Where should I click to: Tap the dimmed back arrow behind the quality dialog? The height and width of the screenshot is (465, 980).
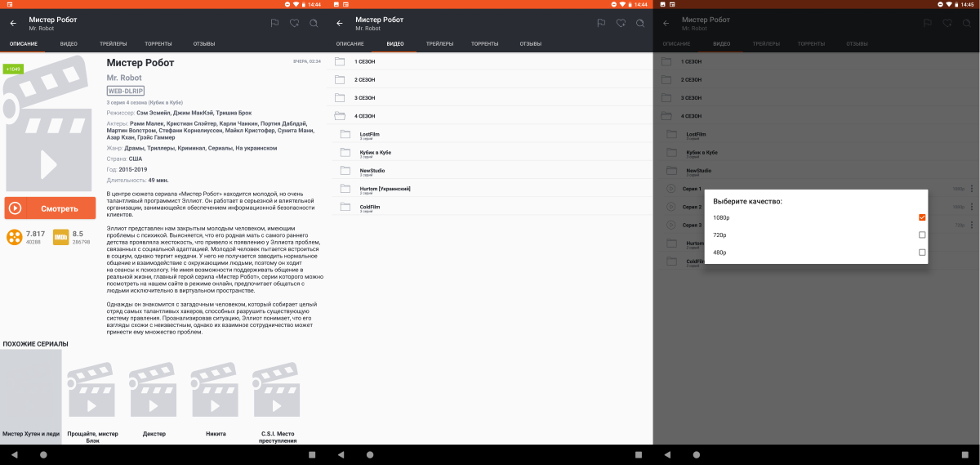click(666, 24)
